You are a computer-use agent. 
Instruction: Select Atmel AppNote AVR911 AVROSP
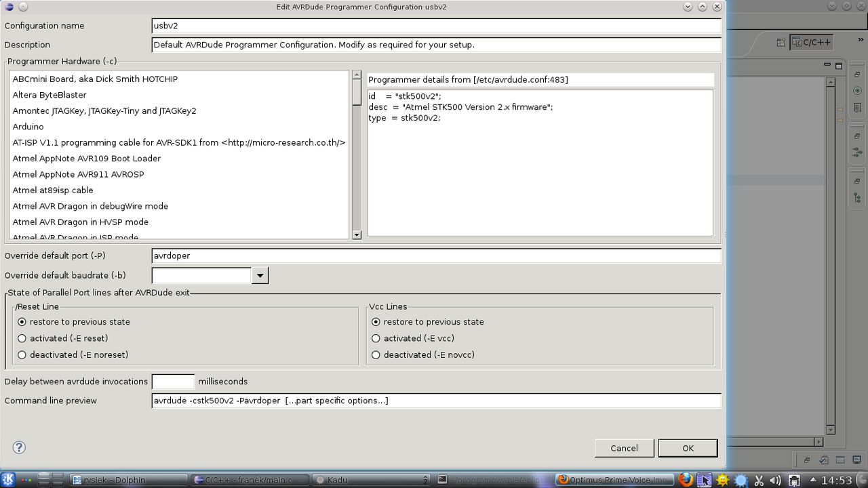[x=180, y=174]
